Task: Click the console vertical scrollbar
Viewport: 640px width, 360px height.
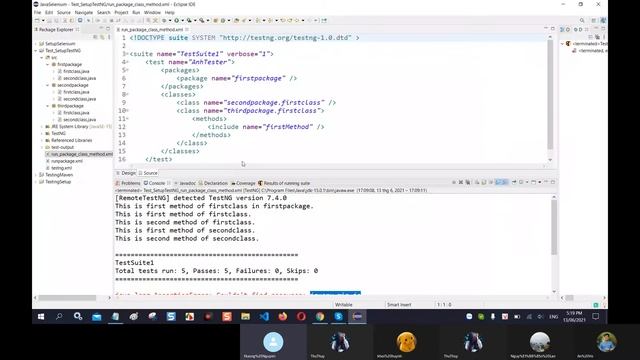Action: coord(554,228)
